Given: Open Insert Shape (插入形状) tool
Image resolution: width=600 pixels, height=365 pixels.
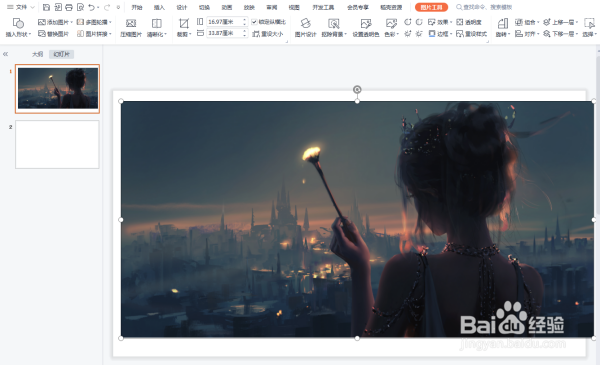Looking at the screenshot, I should 18,28.
